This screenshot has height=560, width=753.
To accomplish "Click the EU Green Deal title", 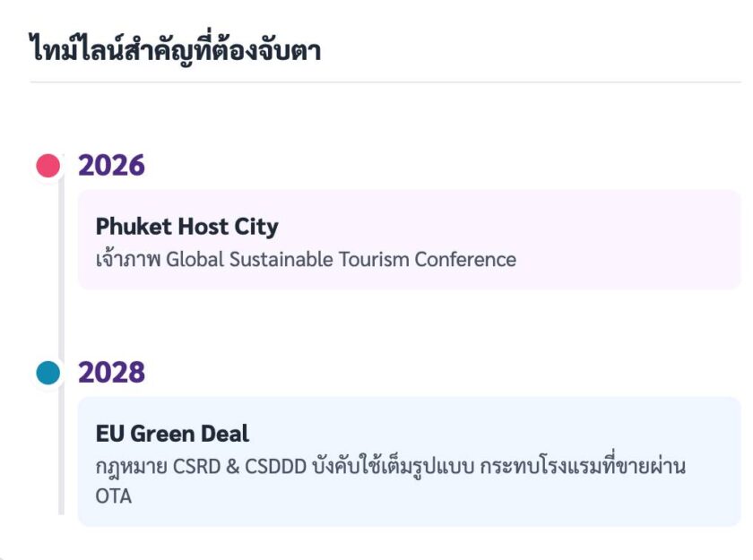I will 172,434.
